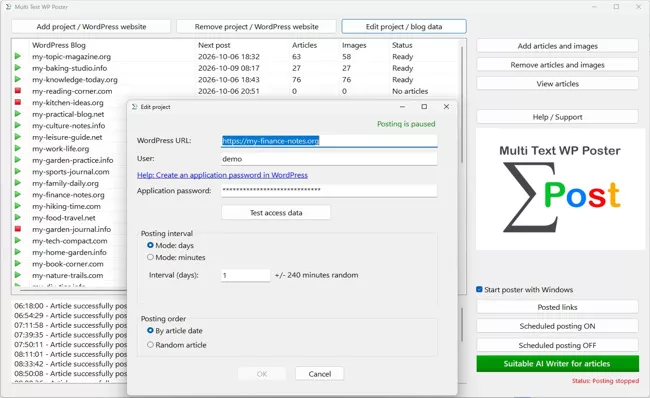The image size is (650, 398).
Task: Click green play icon beside my-practical-blog.net
Action: pyautogui.click(x=17, y=114)
